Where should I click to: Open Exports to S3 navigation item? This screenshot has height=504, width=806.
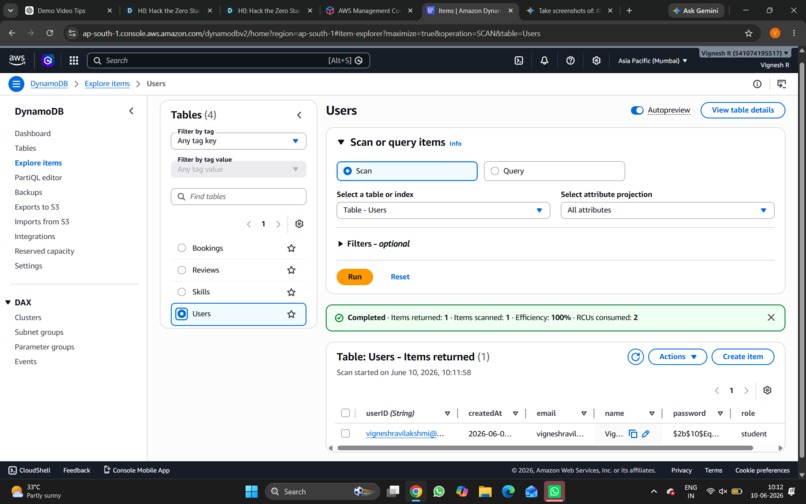(x=36, y=207)
